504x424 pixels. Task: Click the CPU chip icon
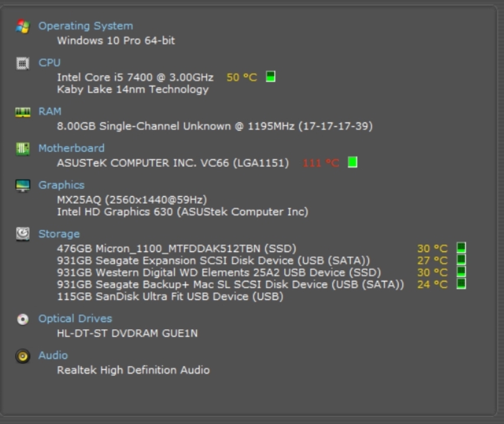[22, 63]
